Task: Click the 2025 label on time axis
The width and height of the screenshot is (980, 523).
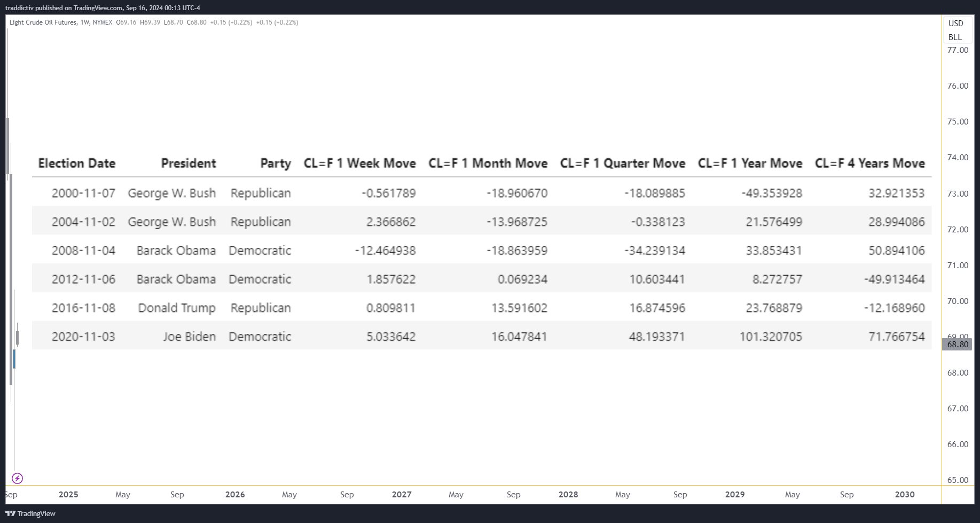Action: click(68, 495)
